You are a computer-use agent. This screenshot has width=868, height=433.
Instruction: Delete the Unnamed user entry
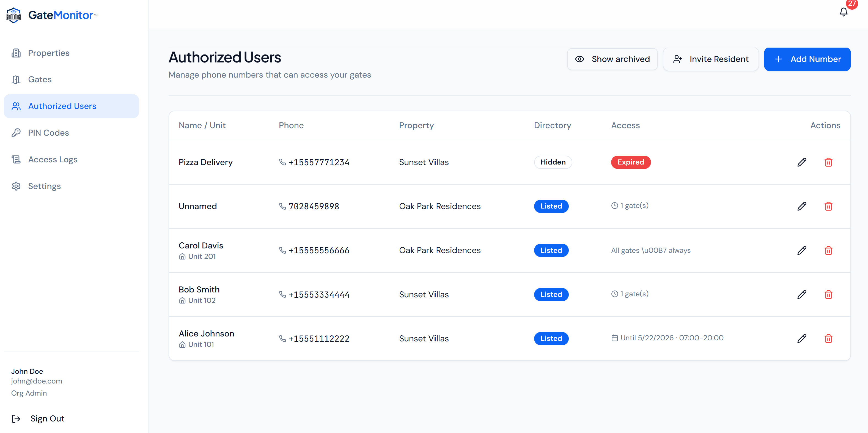[828, 206]
